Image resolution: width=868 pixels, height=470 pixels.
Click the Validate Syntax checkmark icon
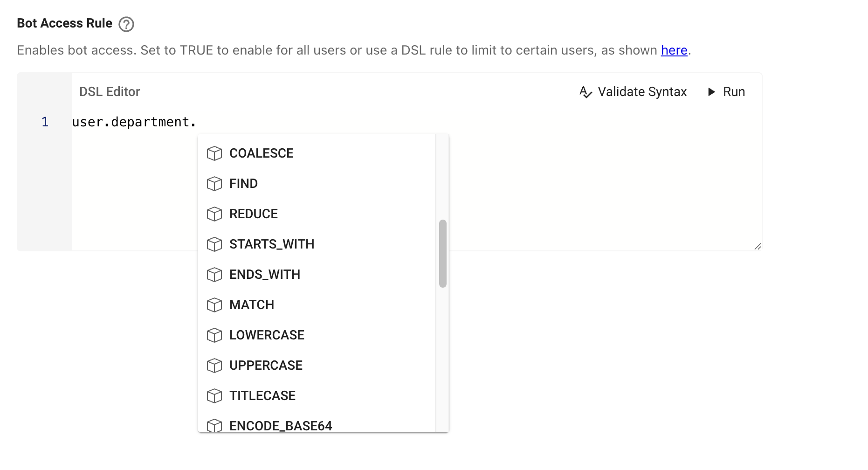pyautogui.click(x=586, y=92)
